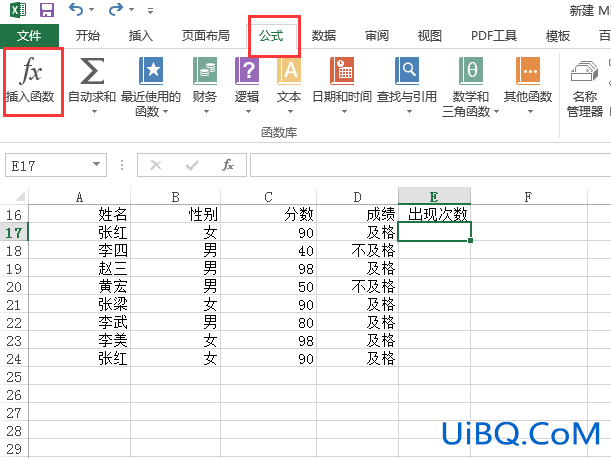
Task: Click the AutoSum (自动求和) sigma icon
Action: [x=92, y=71]
